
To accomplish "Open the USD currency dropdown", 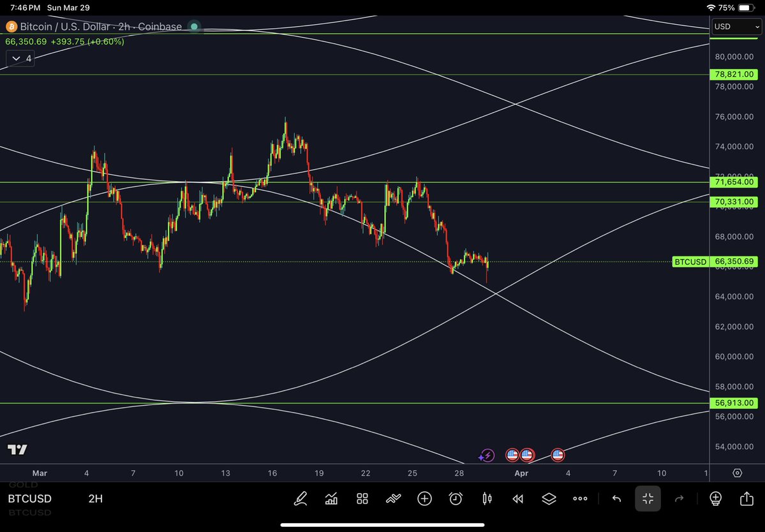I will (736, 26).
